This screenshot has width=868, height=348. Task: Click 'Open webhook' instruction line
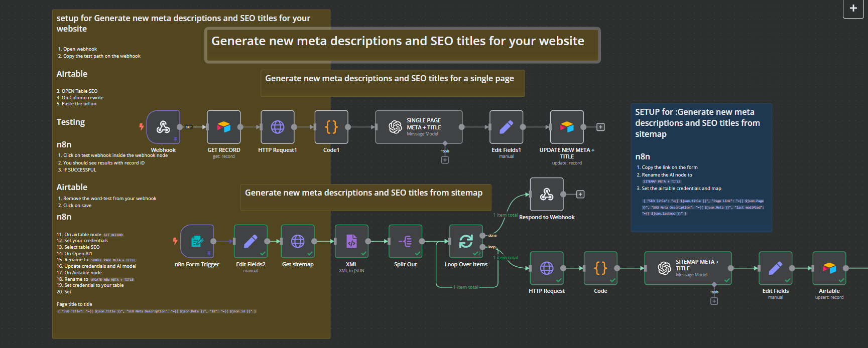(80, 49)
